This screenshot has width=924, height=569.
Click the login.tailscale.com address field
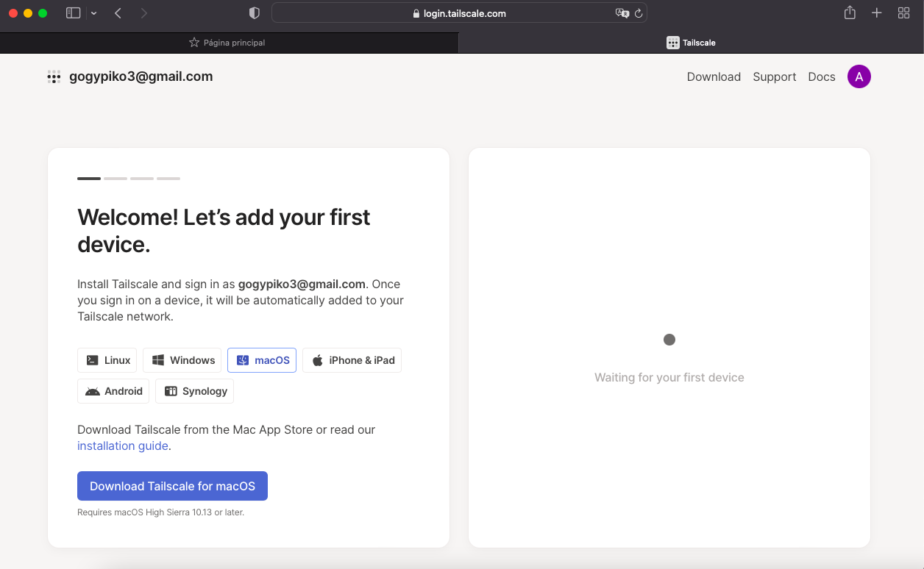(459, 13)
